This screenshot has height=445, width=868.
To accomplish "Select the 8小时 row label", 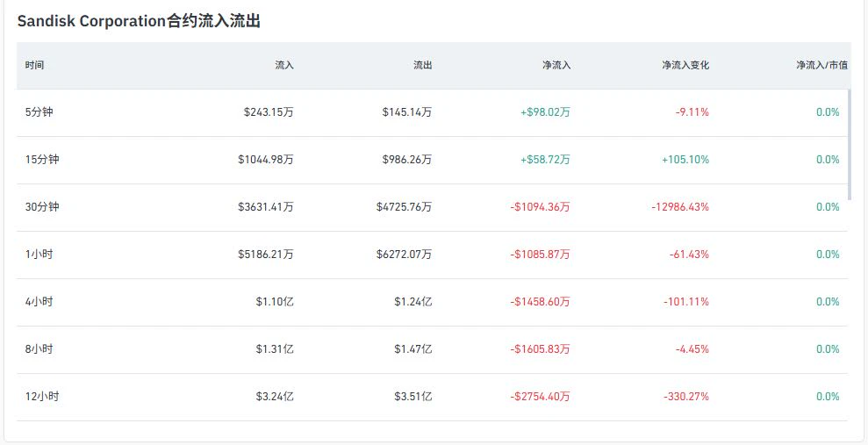I will (x=39, y=349).
